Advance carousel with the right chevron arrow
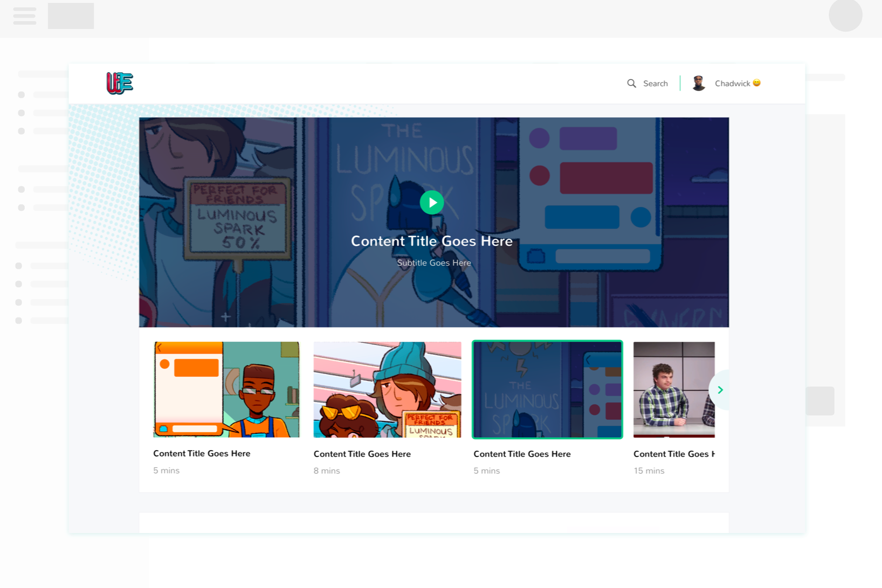 (x=720, y=390)
